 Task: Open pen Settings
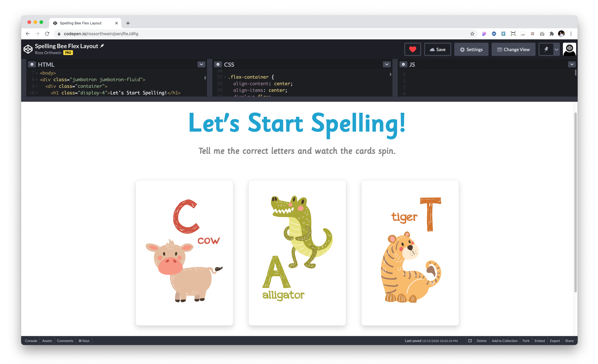[471, 50]
